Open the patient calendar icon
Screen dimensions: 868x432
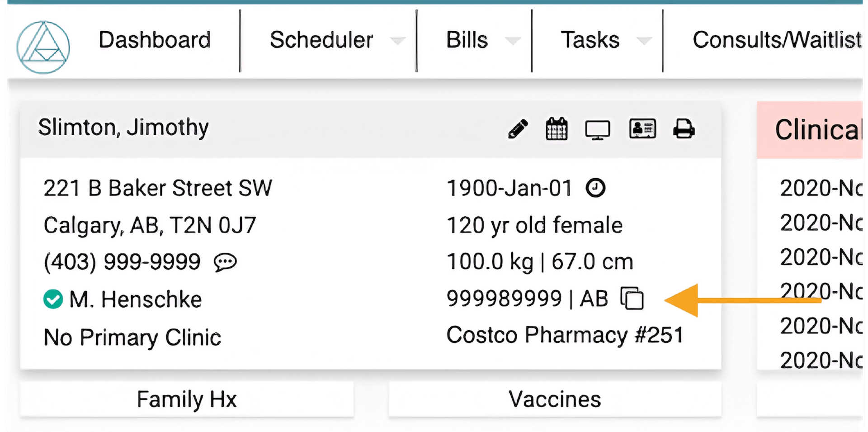point(557,129)
